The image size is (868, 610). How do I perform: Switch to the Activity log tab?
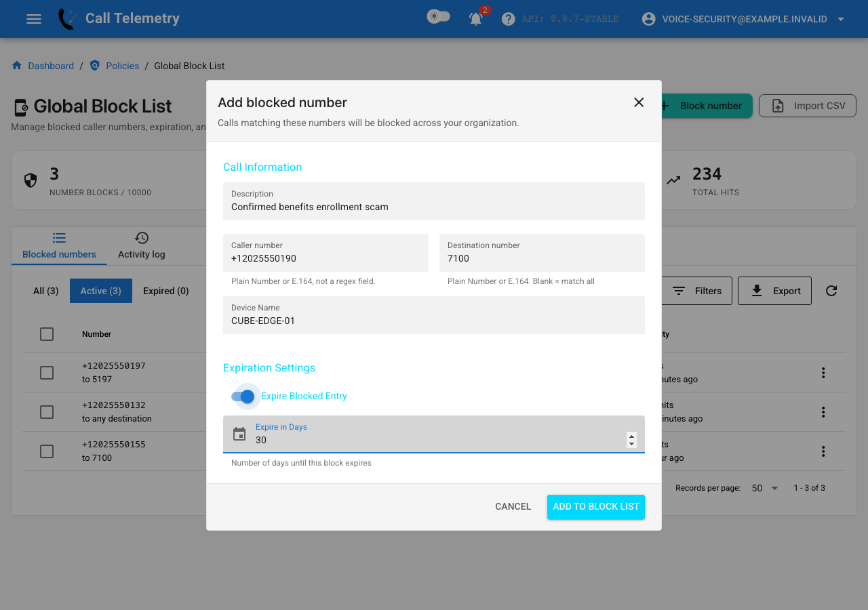pos(141,245)
